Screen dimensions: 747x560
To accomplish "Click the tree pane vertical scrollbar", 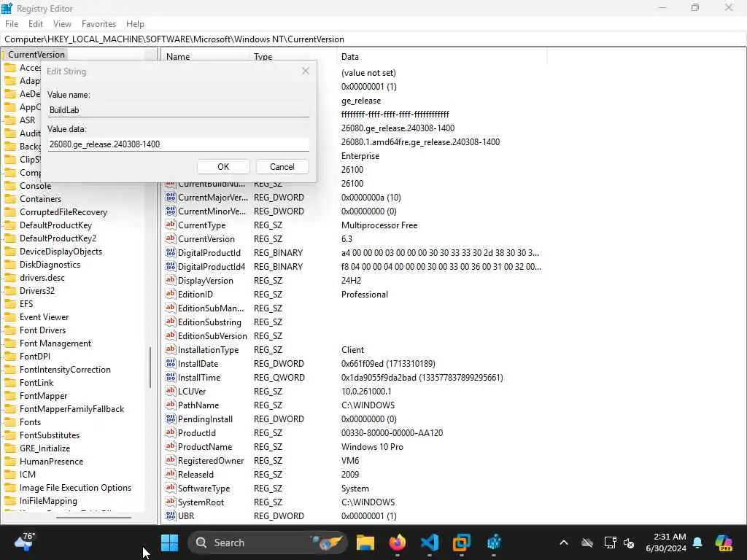I will 150,367.
